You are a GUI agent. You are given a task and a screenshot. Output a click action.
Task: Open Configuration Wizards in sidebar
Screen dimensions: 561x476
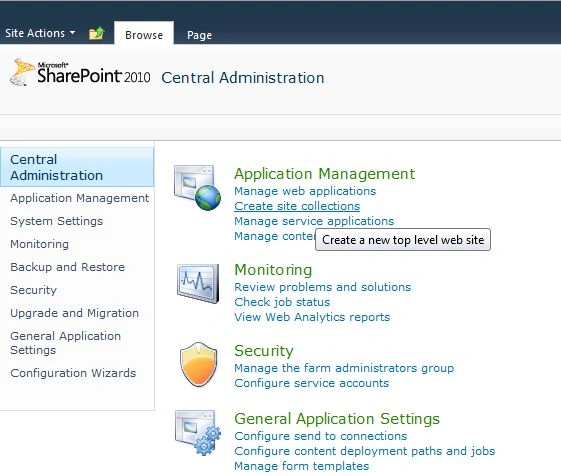point(73,373)
